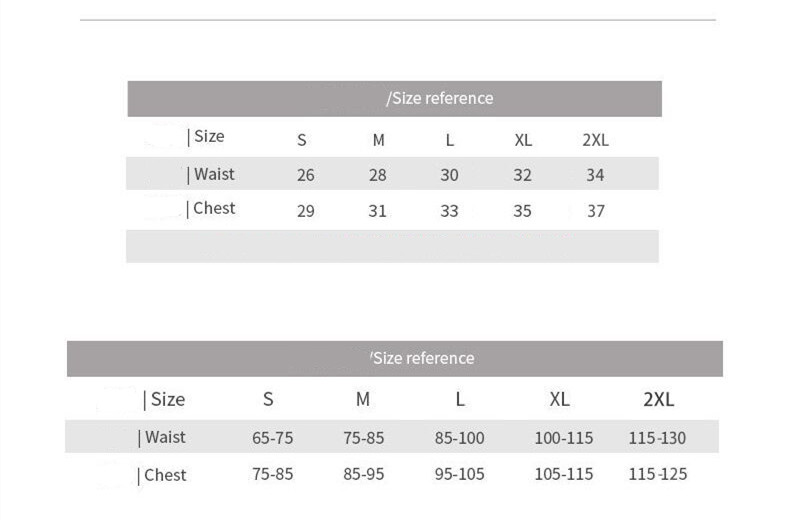
Task: Select the waist range 85-100
Action: [x=460, y=438]
